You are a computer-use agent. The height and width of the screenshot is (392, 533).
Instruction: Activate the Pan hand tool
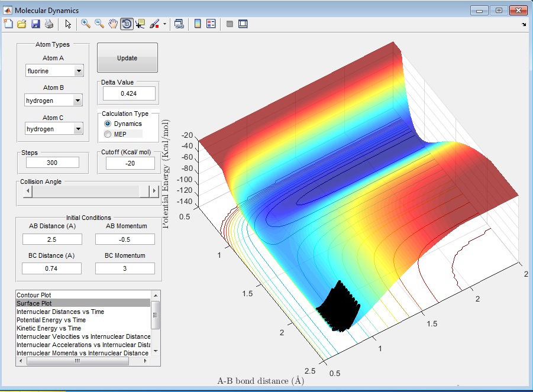[x=112, y=24]
